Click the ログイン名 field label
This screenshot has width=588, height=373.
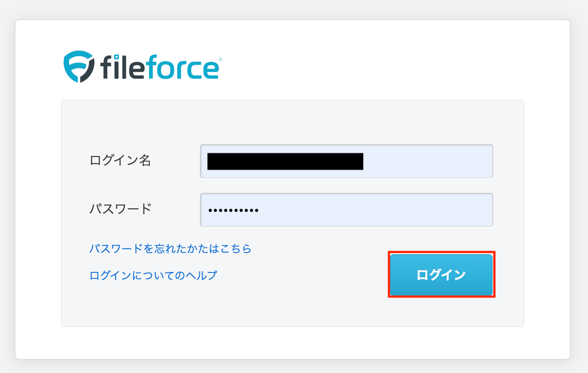tap(120, 160)
